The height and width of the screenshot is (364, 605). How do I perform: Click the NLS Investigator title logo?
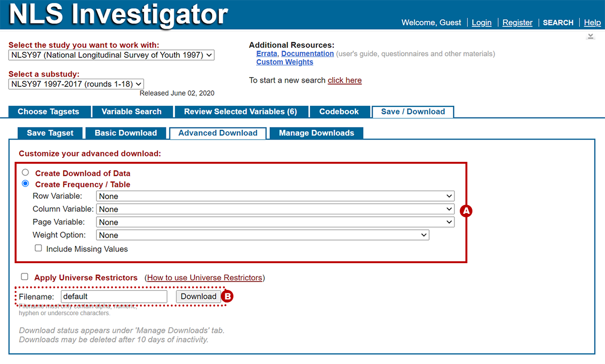pyautogui.click(x=119, y=15)
